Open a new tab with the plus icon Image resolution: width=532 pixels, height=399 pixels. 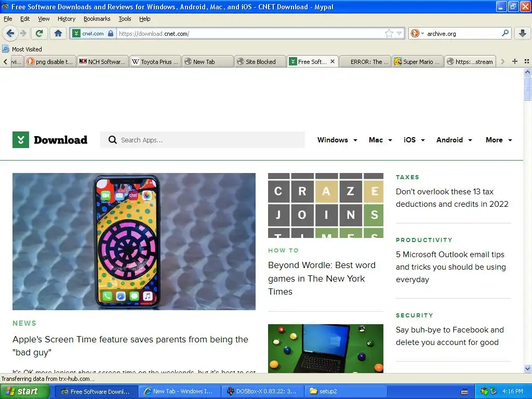pyautogui.click(x=515, y=61)
